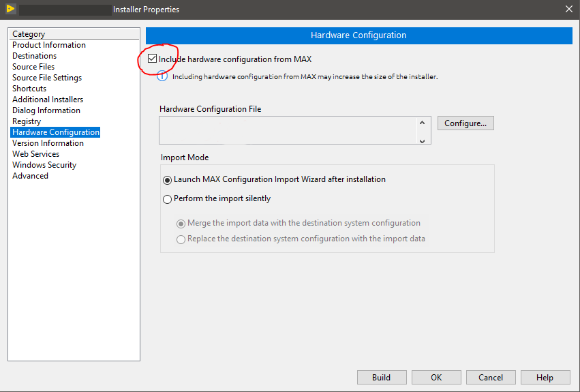The width and height of the screenshot is (580, 392).
Task: Click the down arrow in configuration file box
Action: (x=423, y=141)
